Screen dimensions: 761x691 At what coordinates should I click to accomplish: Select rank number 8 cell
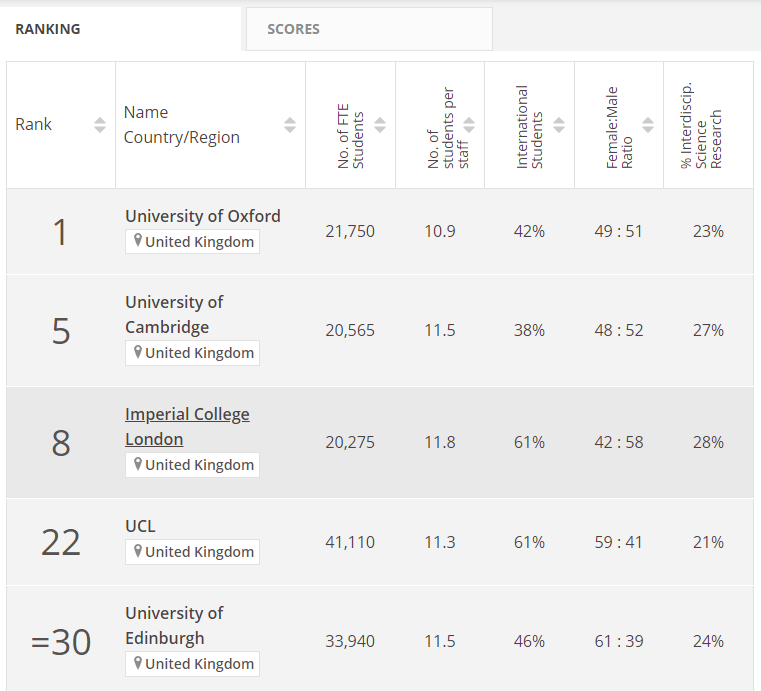pos(61,443)
